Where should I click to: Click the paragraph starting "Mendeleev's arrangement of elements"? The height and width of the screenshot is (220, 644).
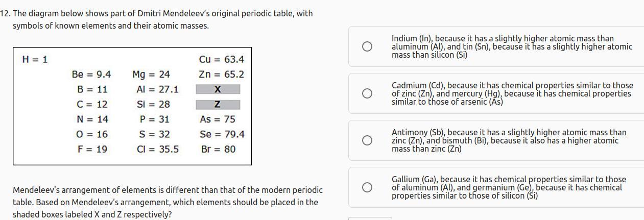coord(168,202)
